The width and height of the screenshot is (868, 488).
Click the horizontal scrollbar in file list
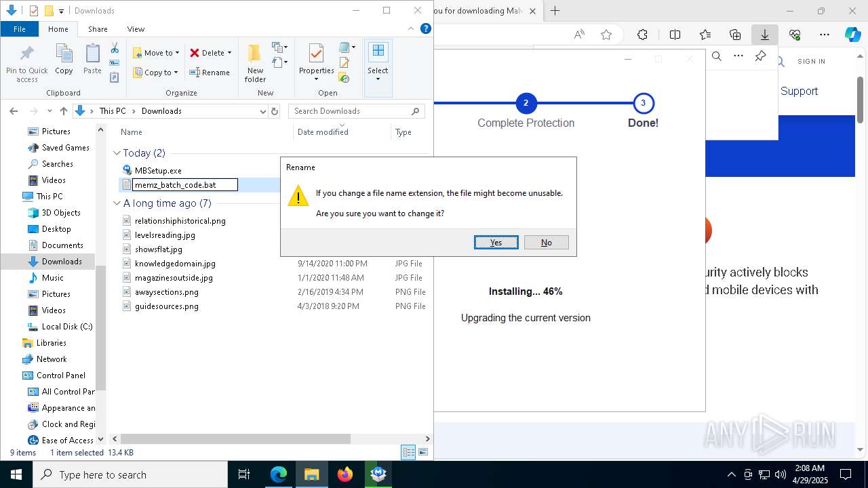[236, 439]
